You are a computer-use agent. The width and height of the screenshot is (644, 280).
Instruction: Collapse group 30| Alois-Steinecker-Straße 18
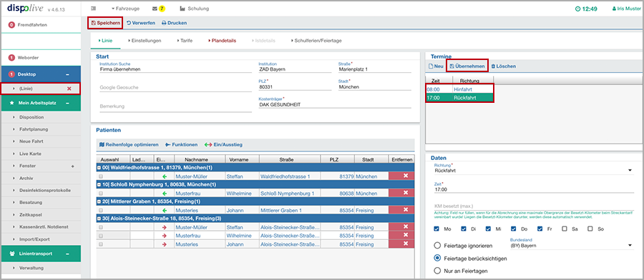(99, 219)
